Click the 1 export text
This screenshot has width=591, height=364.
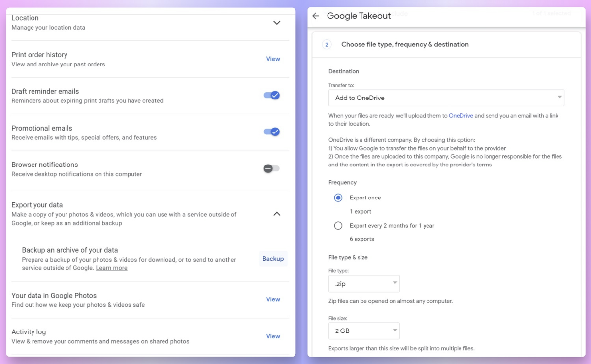(x=361, y=212)
